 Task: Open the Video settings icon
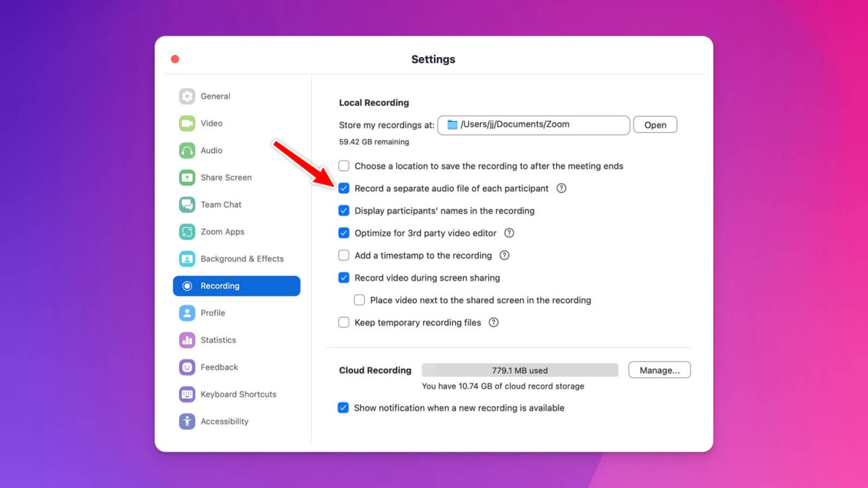click(x=186, y=123)
